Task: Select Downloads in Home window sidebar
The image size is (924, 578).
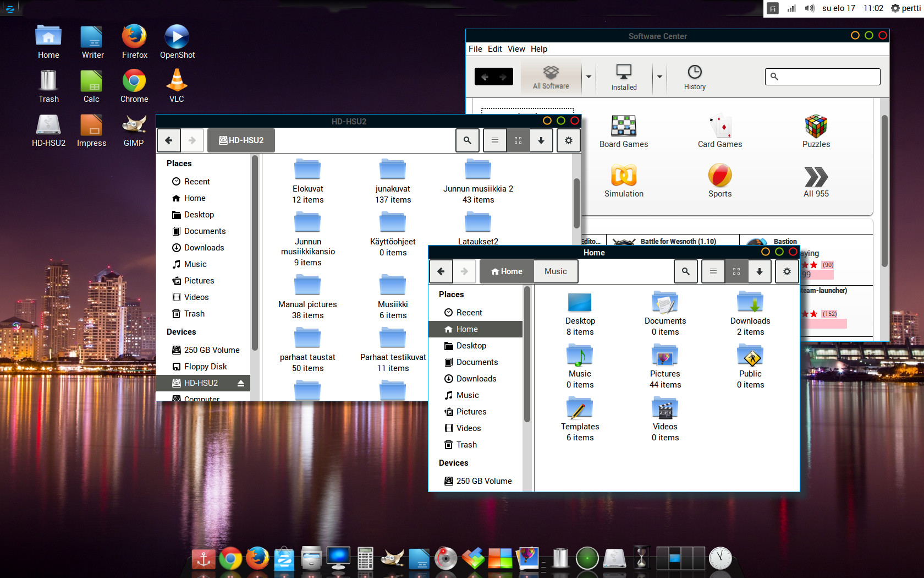Action: tap(476, 379)
